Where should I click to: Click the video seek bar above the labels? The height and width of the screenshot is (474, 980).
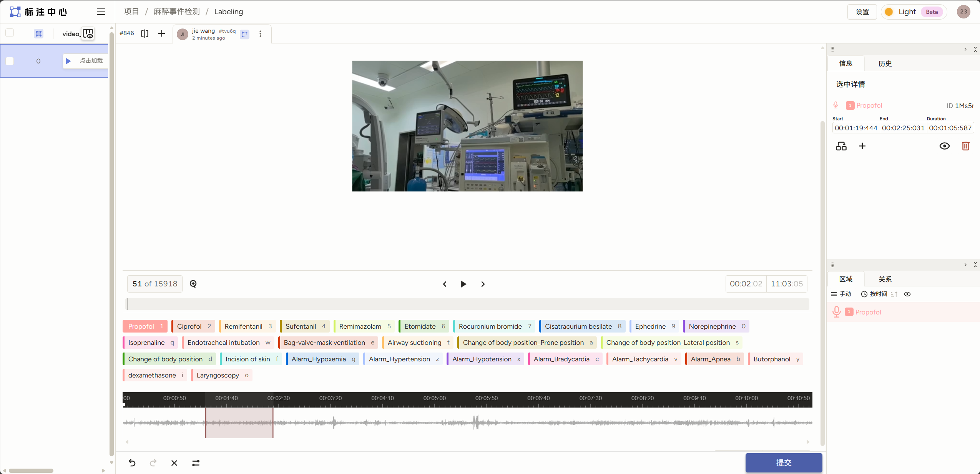(468, 304)
